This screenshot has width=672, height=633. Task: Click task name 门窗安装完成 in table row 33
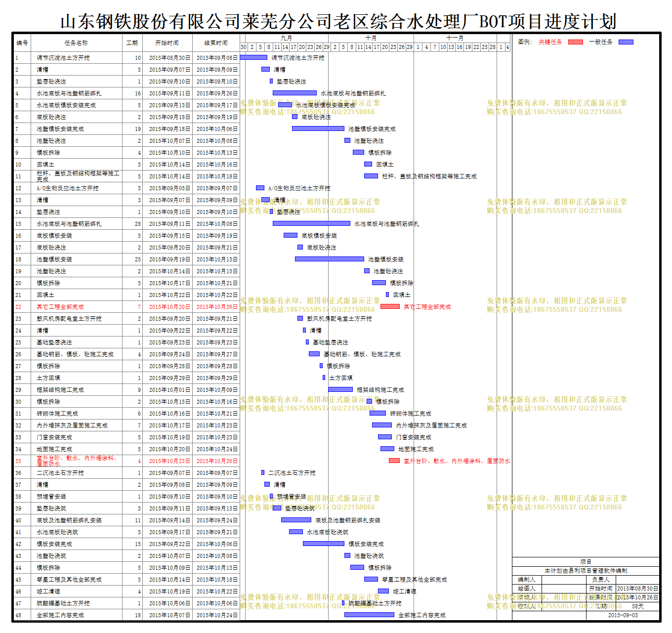[x=54, y=437]
